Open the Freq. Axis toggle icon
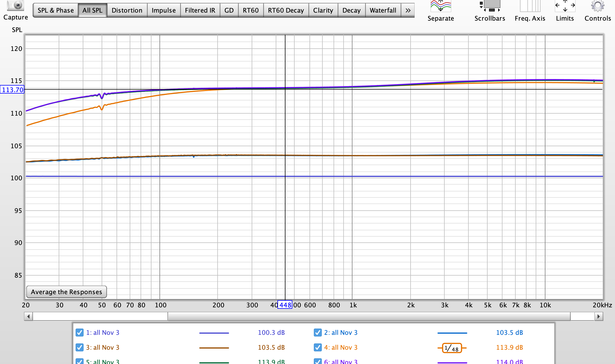The width and height of the screenshot is (615, 364). click(530, 6)
